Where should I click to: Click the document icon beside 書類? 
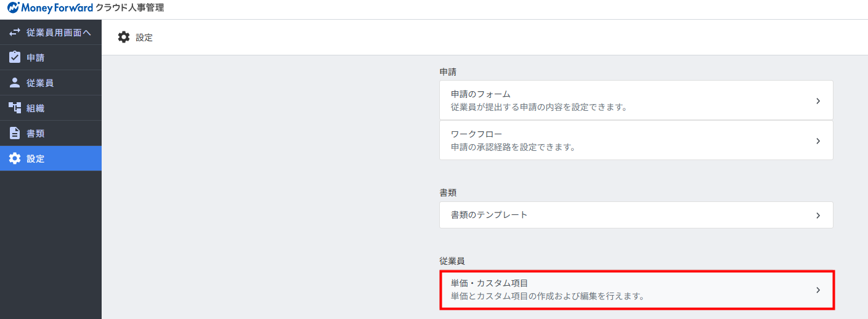tap(15, 133)
